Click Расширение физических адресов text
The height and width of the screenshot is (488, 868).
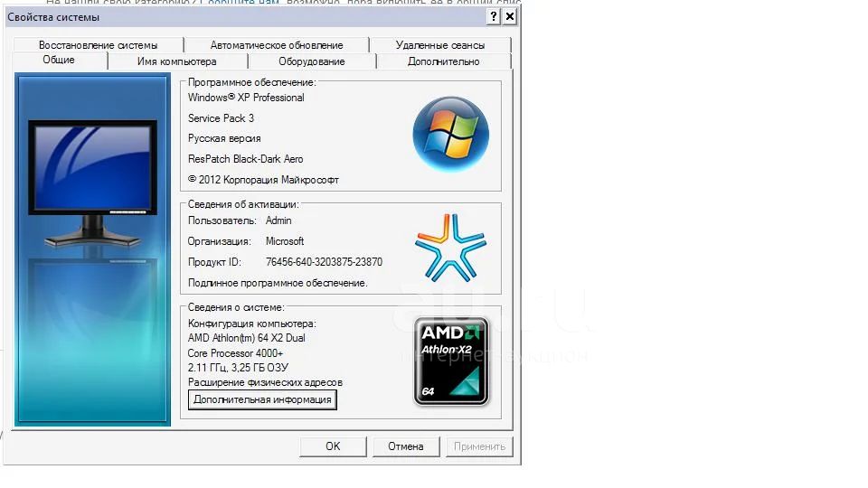click(x=265, y=382)
